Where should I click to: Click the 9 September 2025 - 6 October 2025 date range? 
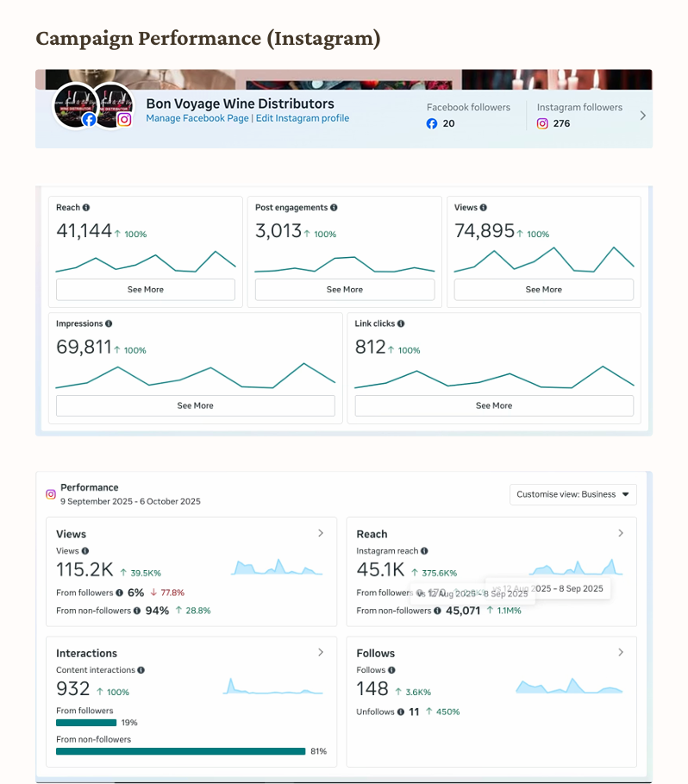[130, 501]
